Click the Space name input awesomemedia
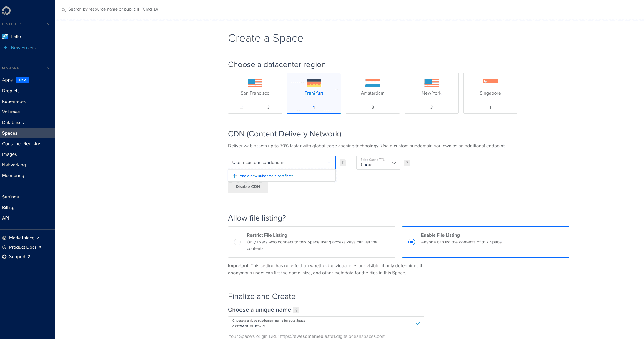This screenshot has height=339, width=644. click(x=326, y=323)
